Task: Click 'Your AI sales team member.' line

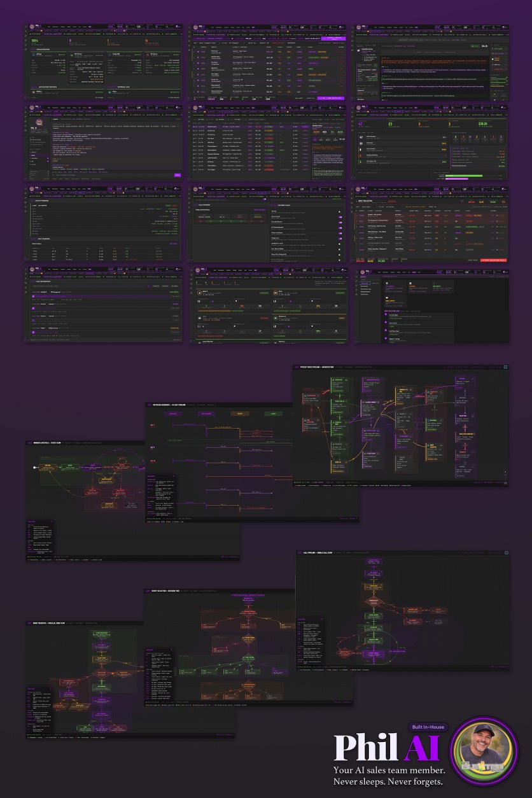Action: [388, 770]
